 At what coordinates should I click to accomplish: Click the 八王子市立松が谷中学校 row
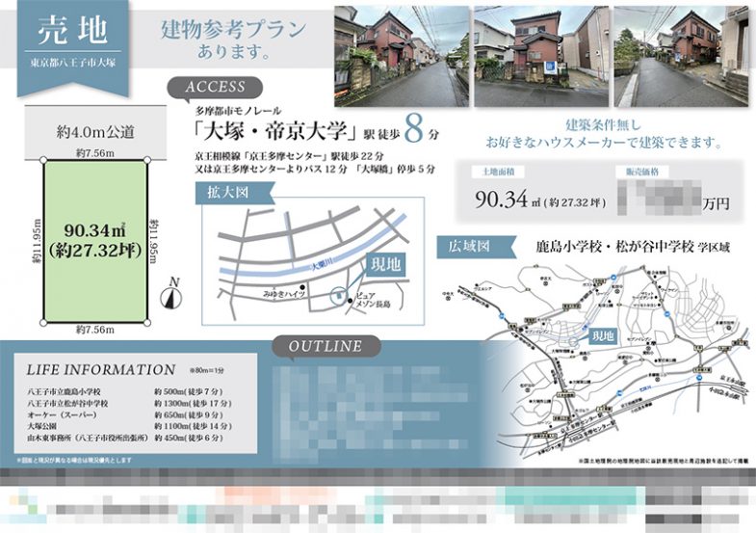point(130,403)
